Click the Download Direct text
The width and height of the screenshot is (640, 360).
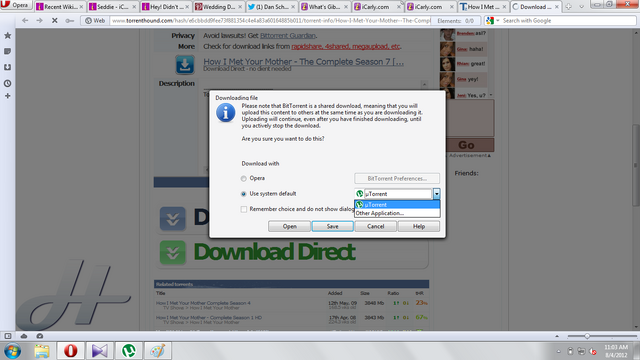pyautogui.click(x=274, y=252)
